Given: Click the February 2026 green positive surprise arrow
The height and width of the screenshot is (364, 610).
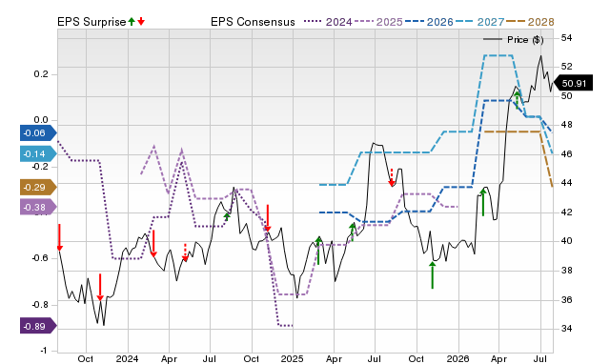Looking at the screenshot, I should pos(483,202).
